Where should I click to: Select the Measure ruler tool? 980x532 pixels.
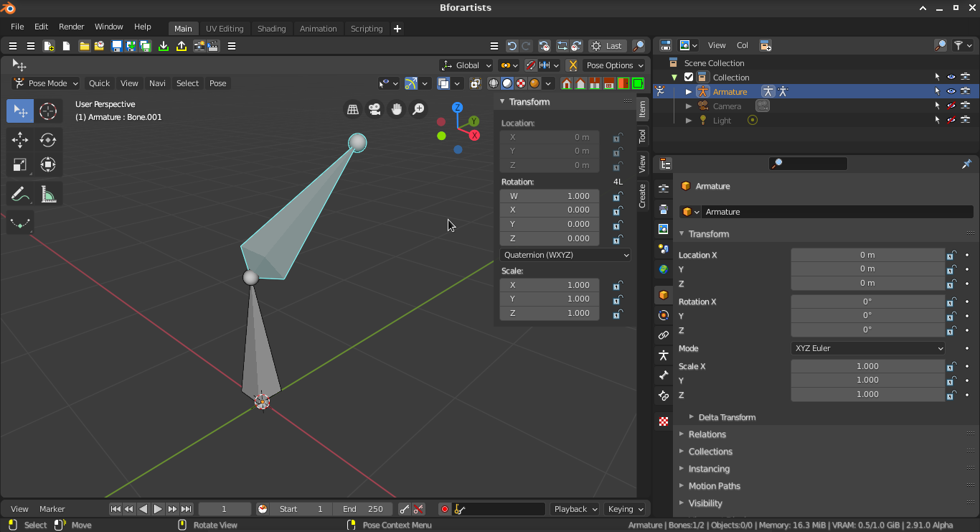(48, 195)
